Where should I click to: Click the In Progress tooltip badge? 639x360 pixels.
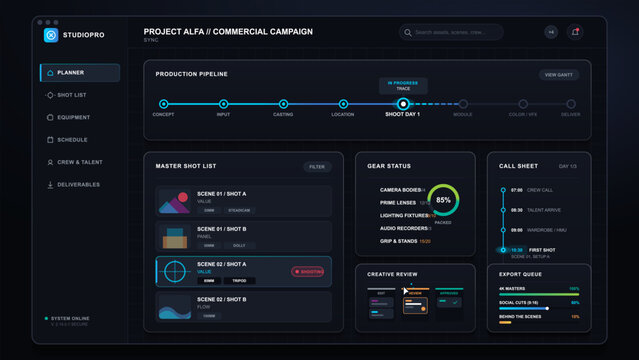pyautogui.click(x=403, y=86)
